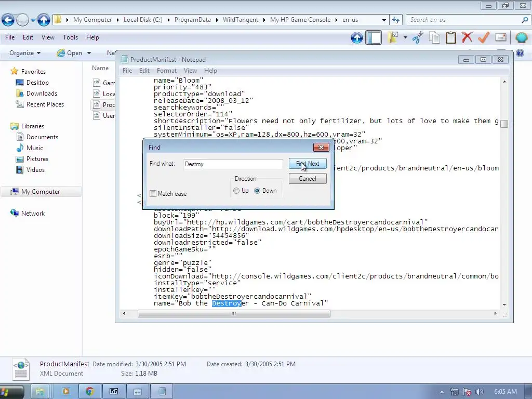The height and width of the screenshot is (399, 532).
Task: Expand breadcrumb arrow after ProgramData
Action: (217, 20)
